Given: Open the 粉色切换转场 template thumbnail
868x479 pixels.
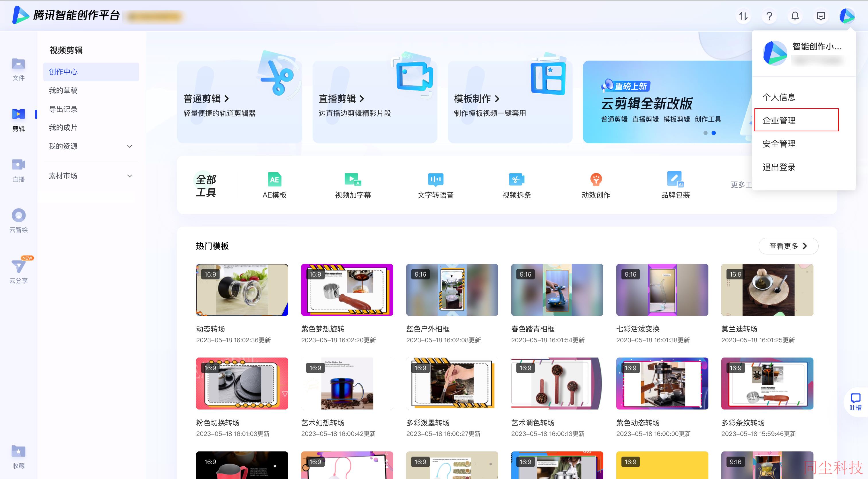Looking at the screenshot, I should point(242,383).
